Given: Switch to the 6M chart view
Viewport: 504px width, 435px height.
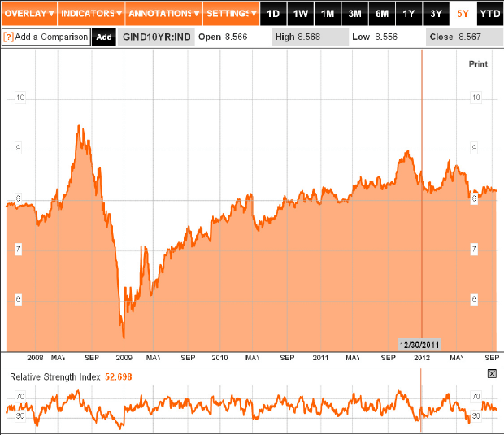Looking at the screenshot, I should click(x=382, y=14).
